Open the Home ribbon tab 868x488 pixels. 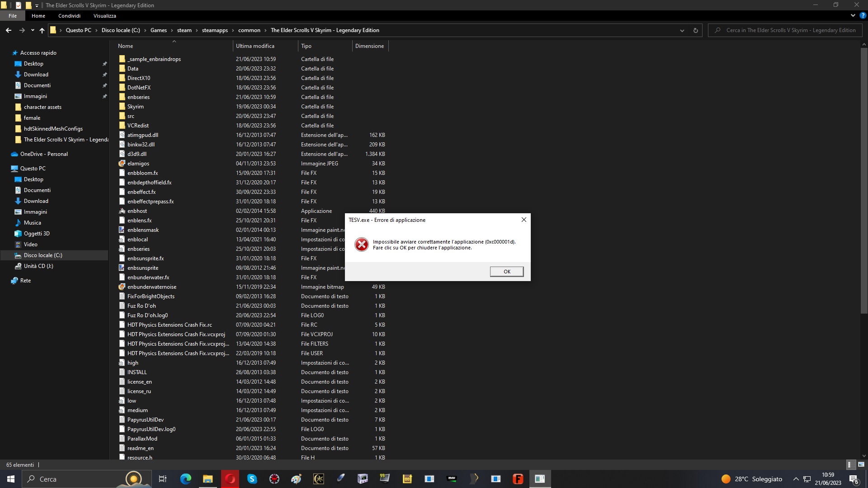click(x=38, y=16)
